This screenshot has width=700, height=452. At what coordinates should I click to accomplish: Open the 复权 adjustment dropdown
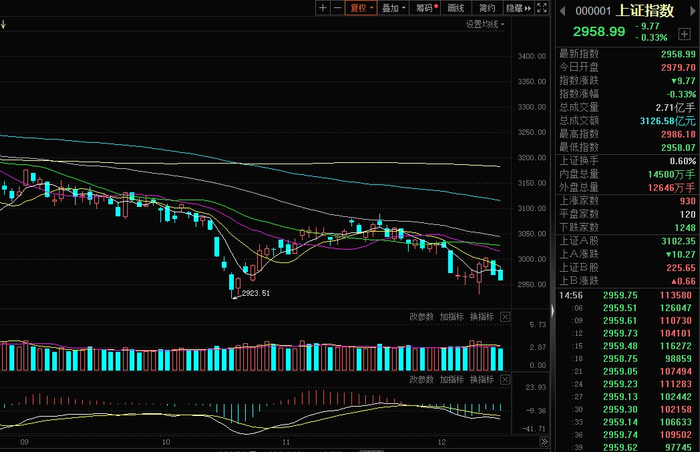pos(361,8)
